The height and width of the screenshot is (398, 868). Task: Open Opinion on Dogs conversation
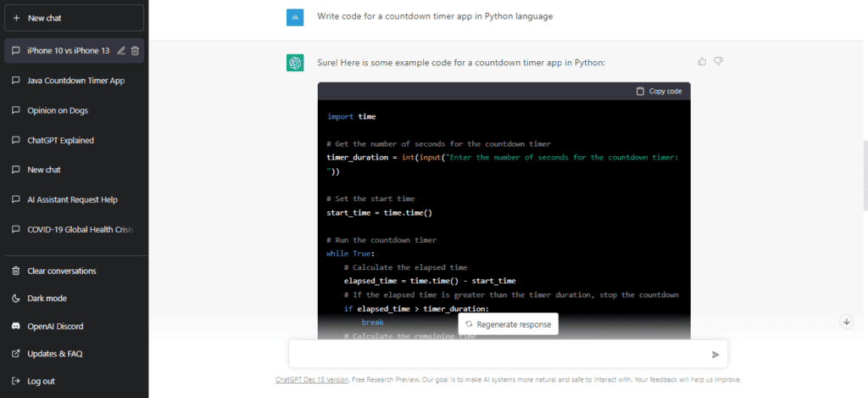tap(57, 110)
